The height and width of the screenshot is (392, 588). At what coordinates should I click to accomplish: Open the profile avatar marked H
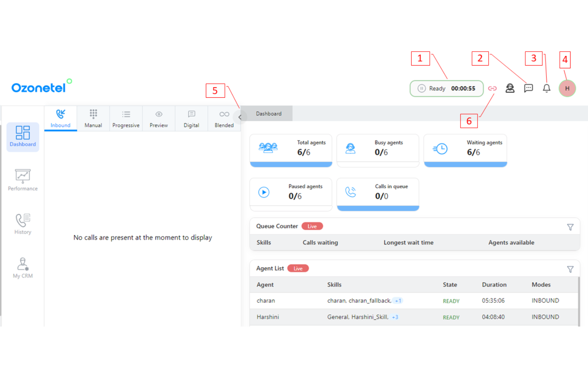pyautogui.click(x=567, y=88)
